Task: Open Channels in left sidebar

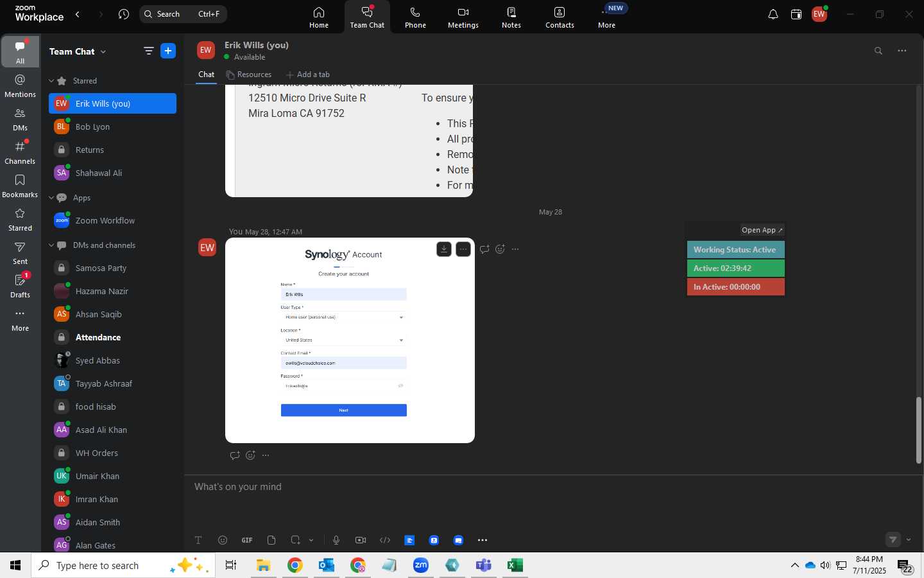Action: pyautogui.click(x=20, y=152)
